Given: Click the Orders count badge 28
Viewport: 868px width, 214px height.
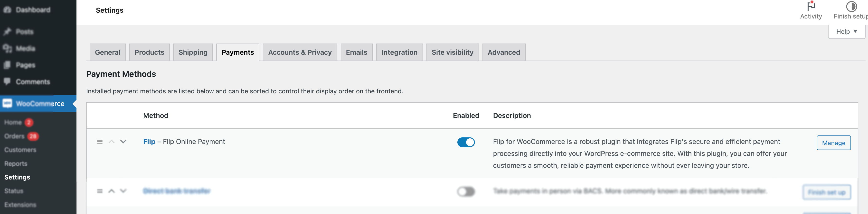Looking at the screenshot, I should 33,136.
